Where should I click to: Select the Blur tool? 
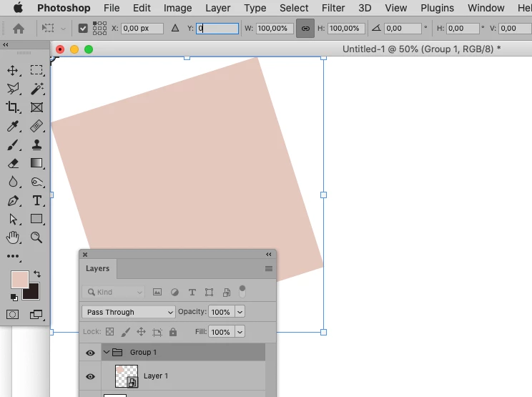[13, 182]
